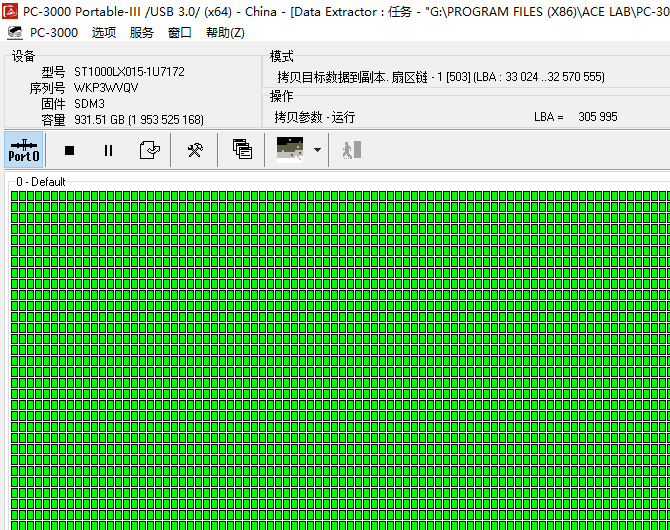This screenshot has height=530, width=670.
Task: Open the PC-3000 menu
Action: click(x=54, y=33)
